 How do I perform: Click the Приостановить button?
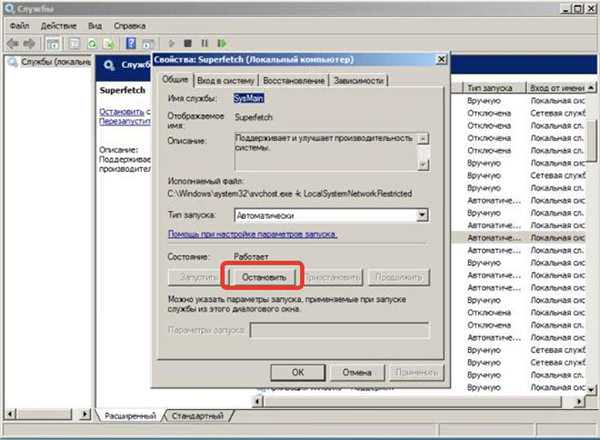[333, 277]
